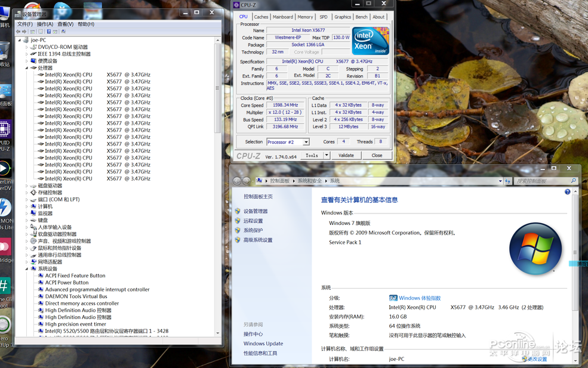Click the 监视器 monitor icon
The width and height of the screenshot is (588, 368).
(x=33, y=214)
